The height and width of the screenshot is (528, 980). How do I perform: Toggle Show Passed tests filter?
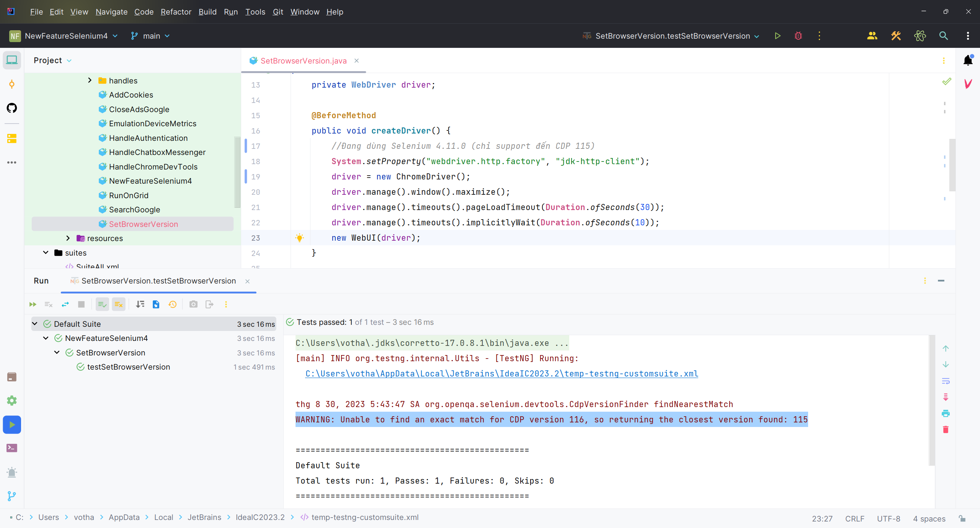[102, 305]
